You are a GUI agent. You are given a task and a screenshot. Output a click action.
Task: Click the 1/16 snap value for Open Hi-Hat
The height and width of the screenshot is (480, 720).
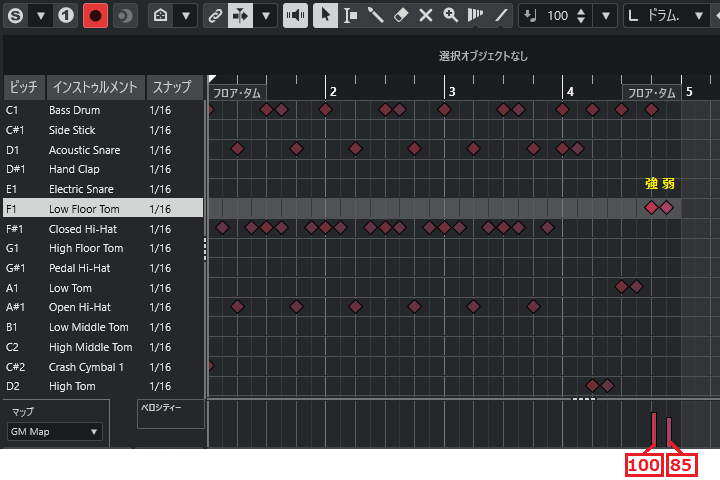[160, 307]
